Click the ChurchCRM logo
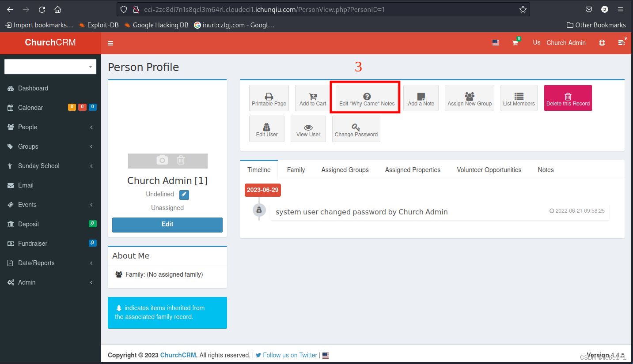Viewport: 633px width, 364px height. 50,43
